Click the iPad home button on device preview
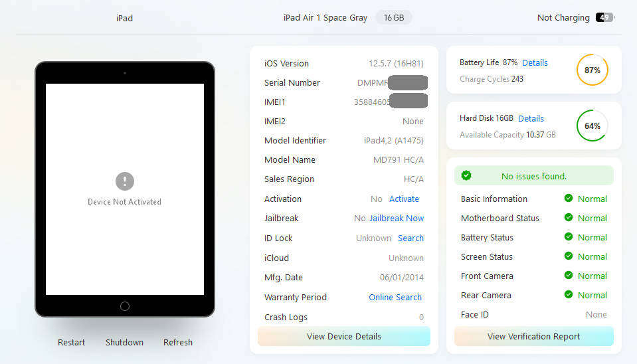 pos(125,306)
